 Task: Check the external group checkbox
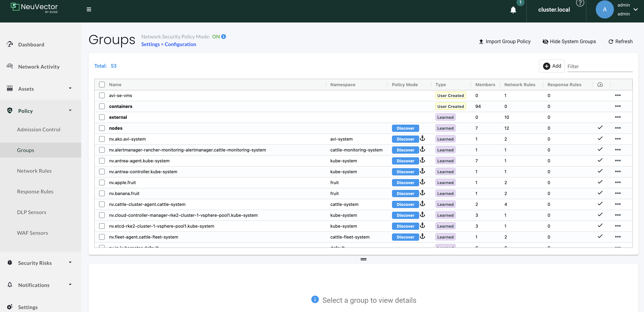[102, 117]
